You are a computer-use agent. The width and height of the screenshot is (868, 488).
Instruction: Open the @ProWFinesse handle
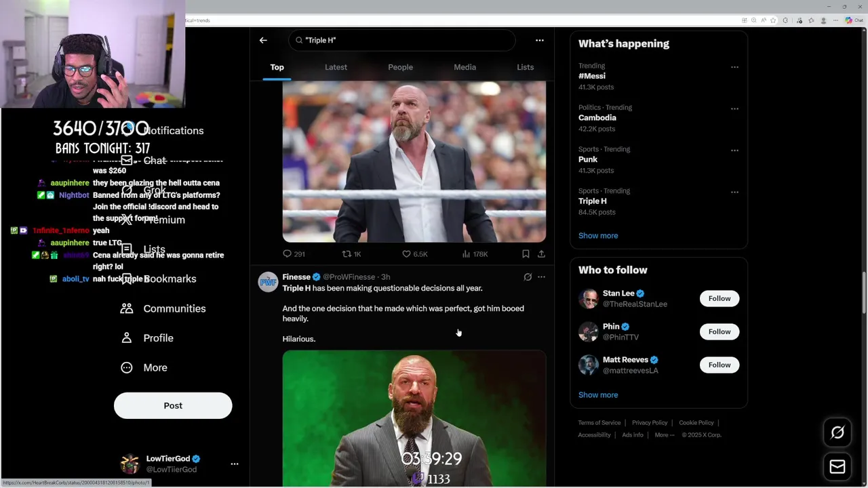[349, 277]
